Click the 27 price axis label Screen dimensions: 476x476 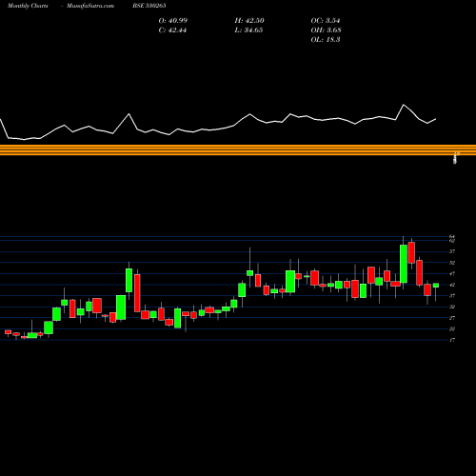452,318
